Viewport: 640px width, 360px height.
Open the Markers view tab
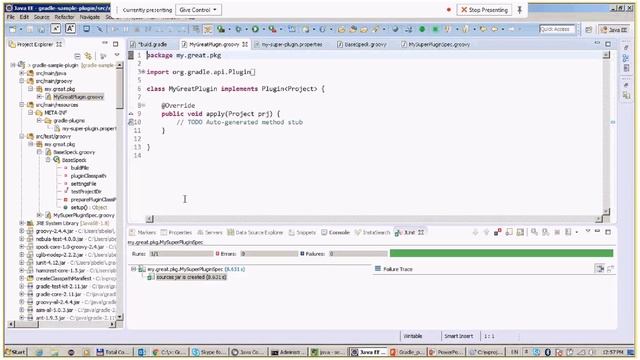(x=143, y=232)
